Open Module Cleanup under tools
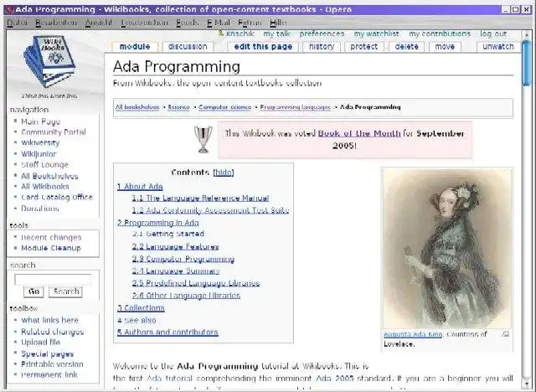The width and height of the screenshot is (536, 392). pyautogui.click(x=51, y=248)
